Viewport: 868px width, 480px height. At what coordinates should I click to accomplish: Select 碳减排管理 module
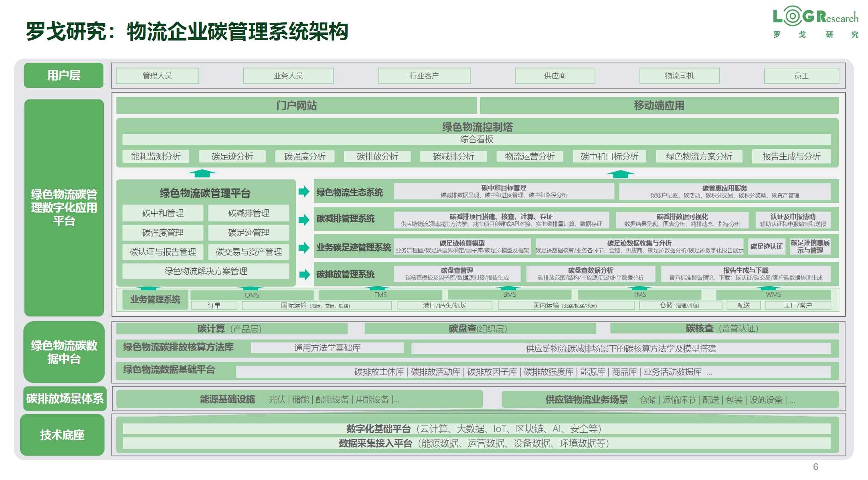(x=249, y=213)
